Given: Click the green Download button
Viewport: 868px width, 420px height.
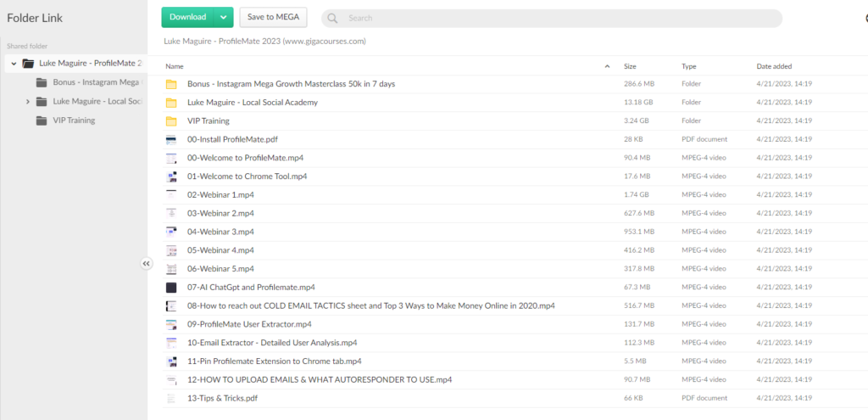Looking at the screenshot, I should click(187, 17).
